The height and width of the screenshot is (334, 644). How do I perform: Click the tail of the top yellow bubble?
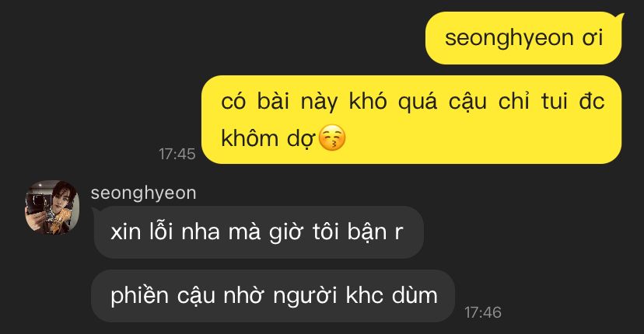click(x=619, y=17)
